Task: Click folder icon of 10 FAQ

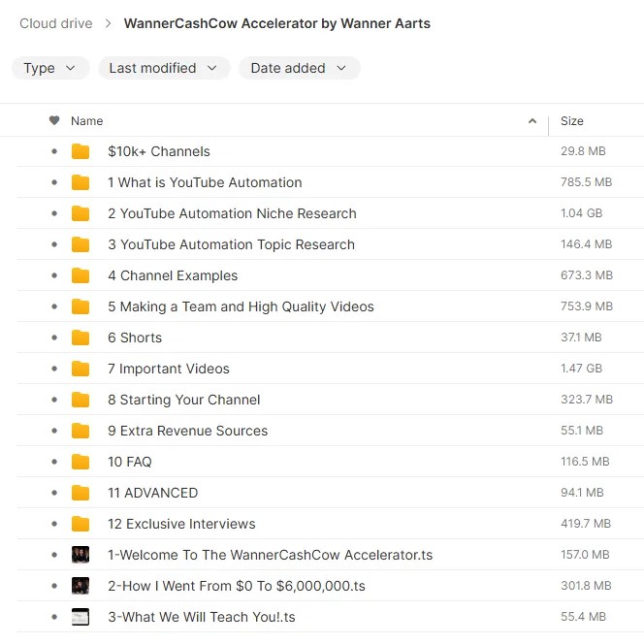Action: 80,462
